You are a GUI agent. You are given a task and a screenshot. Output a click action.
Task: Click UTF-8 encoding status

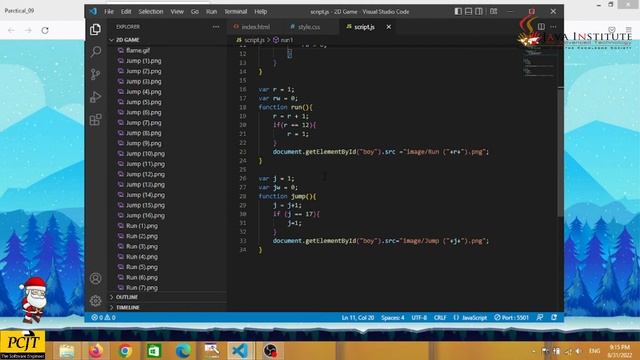coord(419,318)
